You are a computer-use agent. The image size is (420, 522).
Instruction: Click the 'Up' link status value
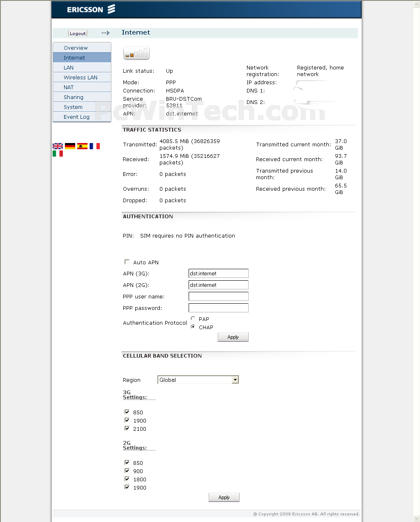[169, 71]
